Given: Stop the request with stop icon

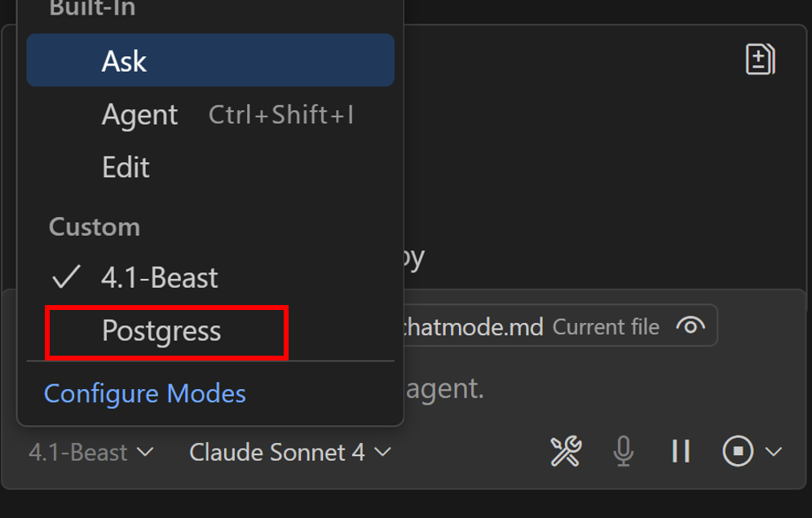Looking at the screenshot, I should coord(738,451).
